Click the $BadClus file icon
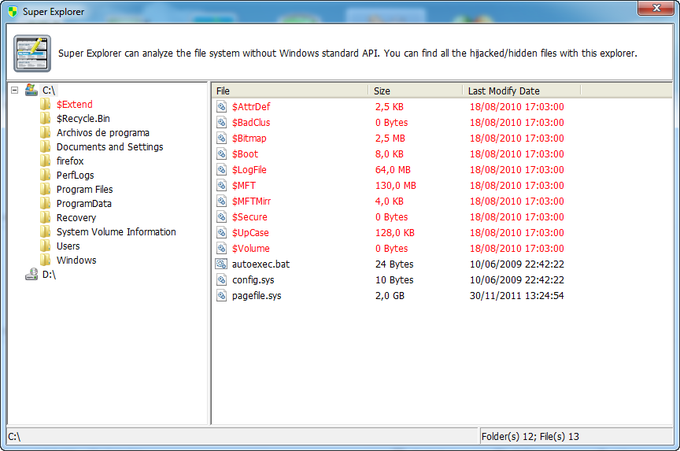Screen dimensions: 680x451 222,122
